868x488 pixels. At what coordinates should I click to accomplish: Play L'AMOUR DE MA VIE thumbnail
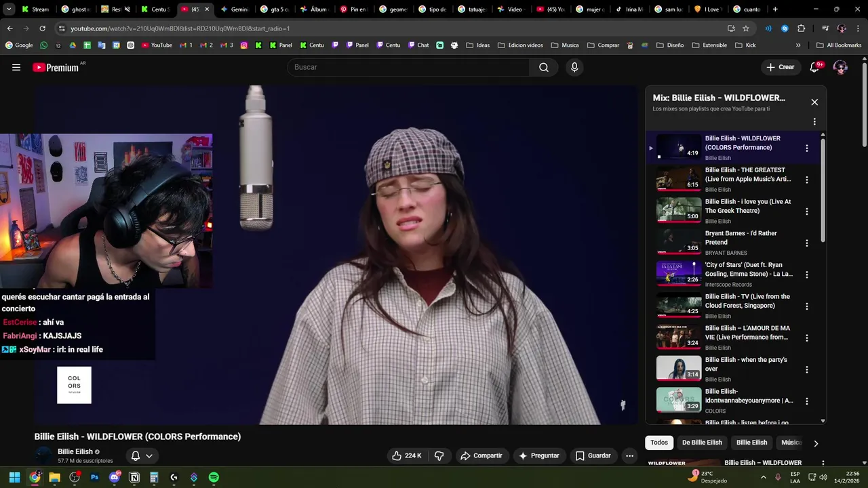[679, 338]
